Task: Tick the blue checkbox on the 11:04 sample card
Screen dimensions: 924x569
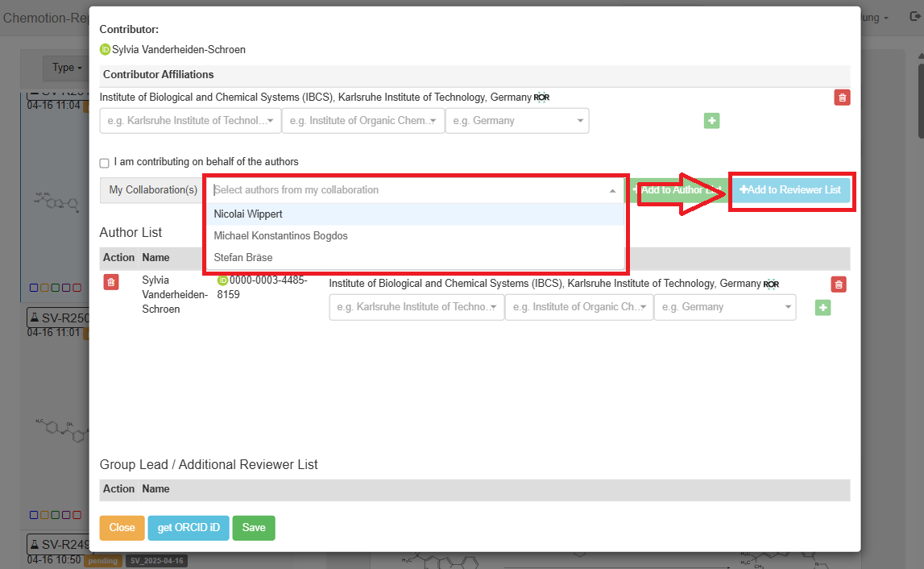Action: pos(33,287)
